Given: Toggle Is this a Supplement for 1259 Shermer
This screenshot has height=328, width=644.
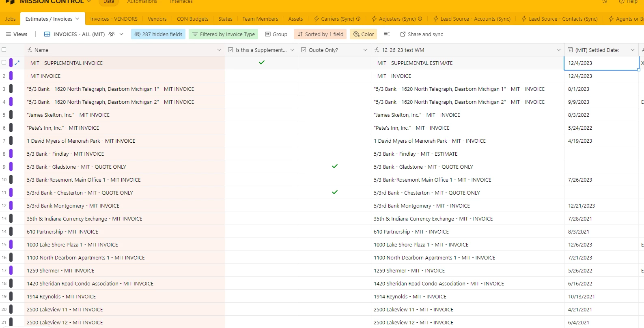Looking at the screenshot, I should 262,270.
